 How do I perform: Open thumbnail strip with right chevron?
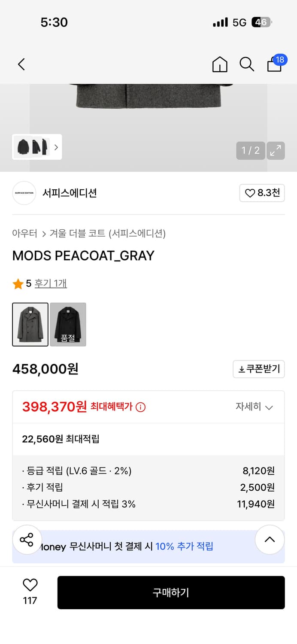pyautogui.click(x=56, y=147)
